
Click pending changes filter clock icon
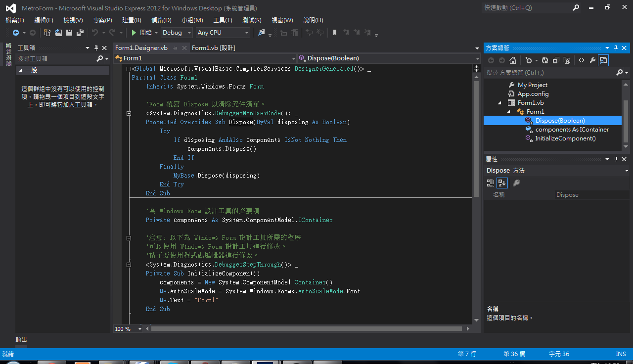pyautogui.click(x=529, y=60)
